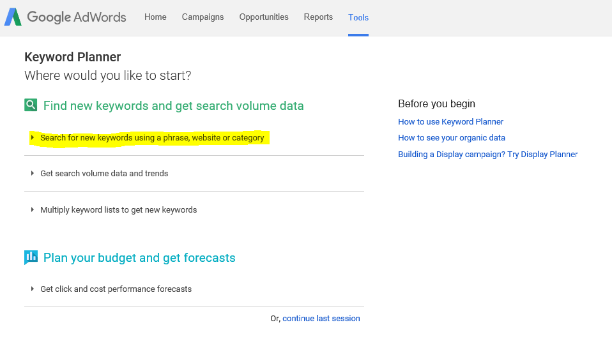The height and width of the screenshot is (364, 612).
Task: Open Get click and cost performance forecasts
Action: (x=116, y=289)
